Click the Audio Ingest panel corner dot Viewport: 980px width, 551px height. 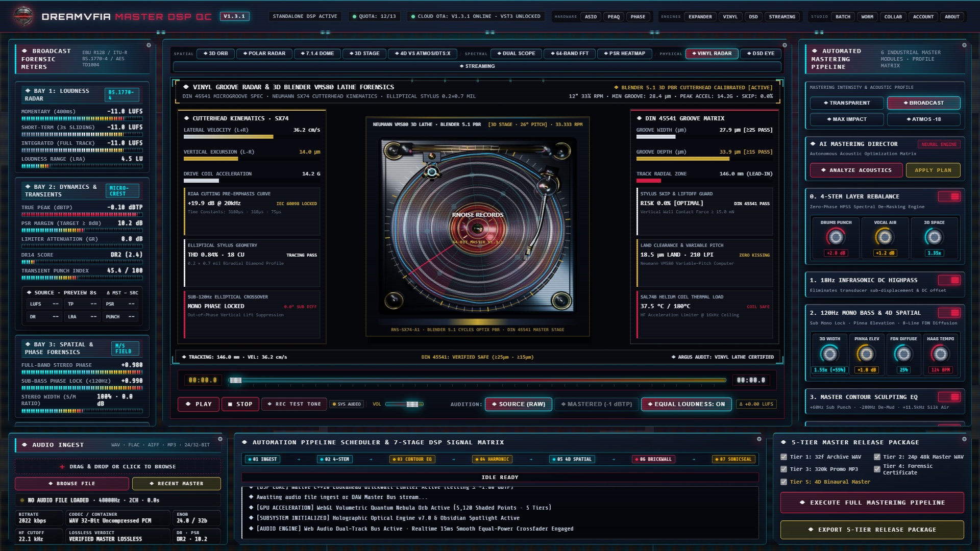pos(220,439)
